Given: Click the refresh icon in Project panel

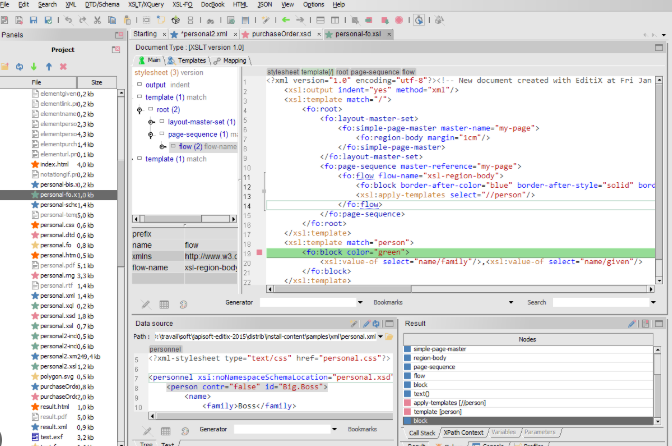Looking at the screenshot, I should point(19,66).
